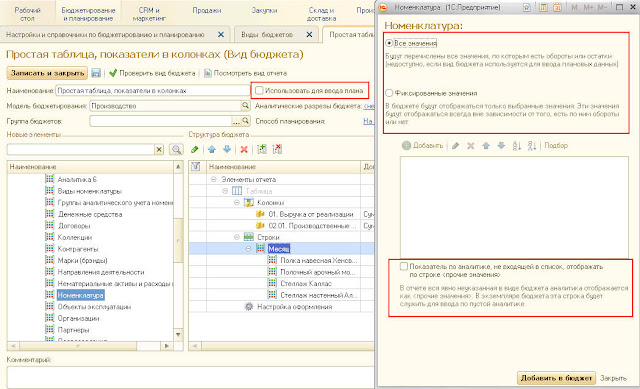Click Настройка оформления gear icon
Image resolution: width=640 pixels, height=389 pixels.
tap(249, 307)
